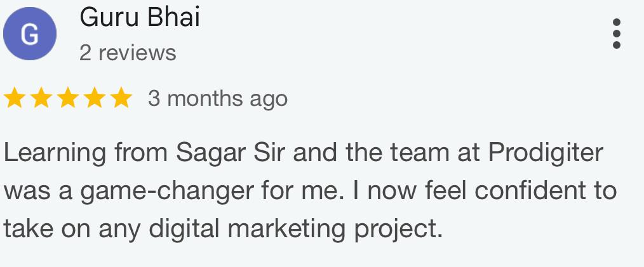Click the word "Learning" in the review
Screen dimensions: 644x267
click(55, 153)
